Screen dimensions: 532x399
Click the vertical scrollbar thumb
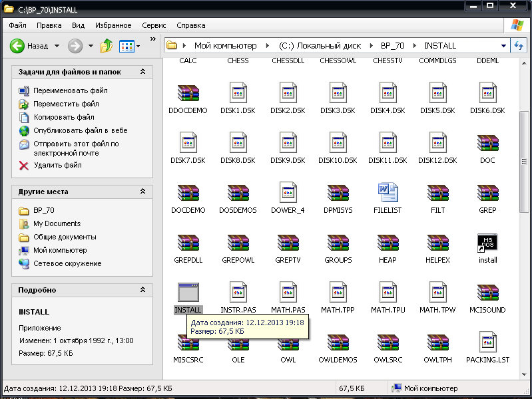524,162
